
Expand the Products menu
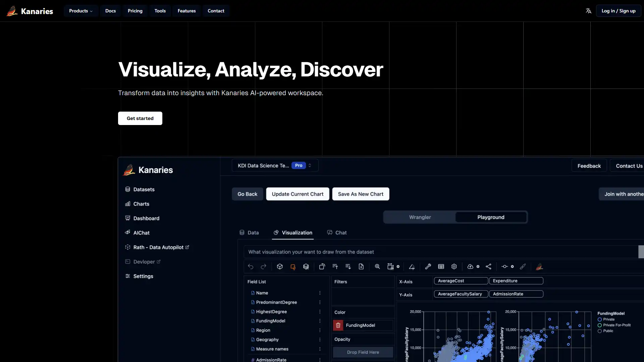(x=80, y=11)
